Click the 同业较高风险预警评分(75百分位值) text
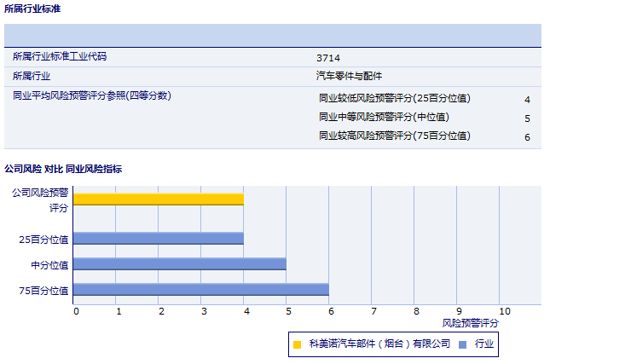 [x=394, y=136]
